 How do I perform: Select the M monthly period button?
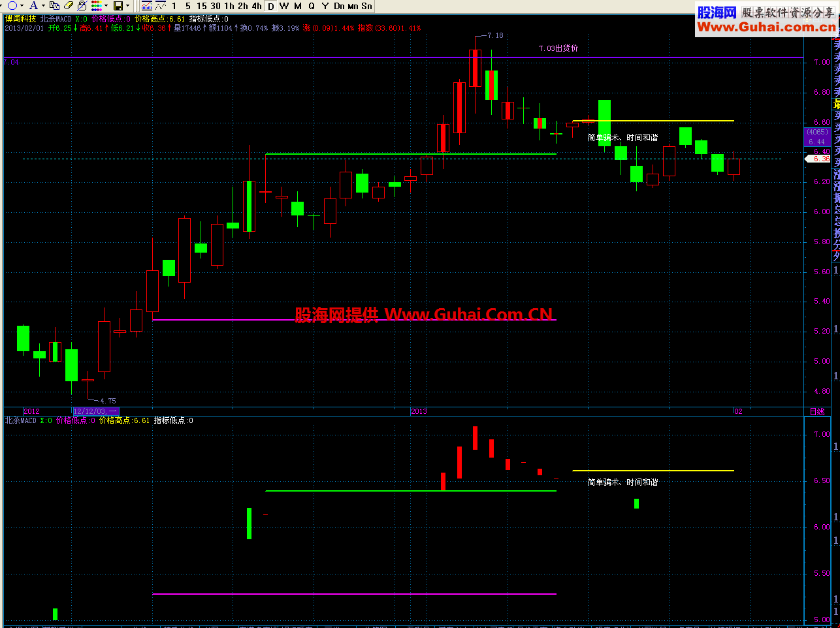click(x=298, y=6)
